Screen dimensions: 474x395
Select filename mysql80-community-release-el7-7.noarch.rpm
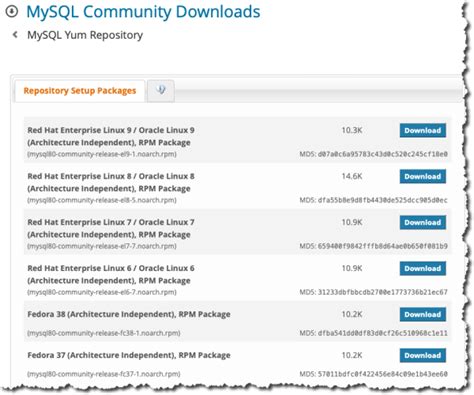102,246
